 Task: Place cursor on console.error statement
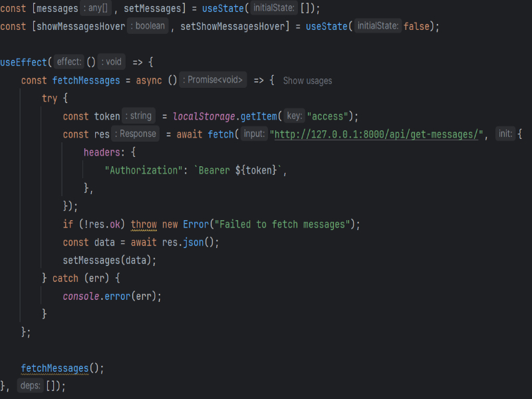tap(112, 296)
